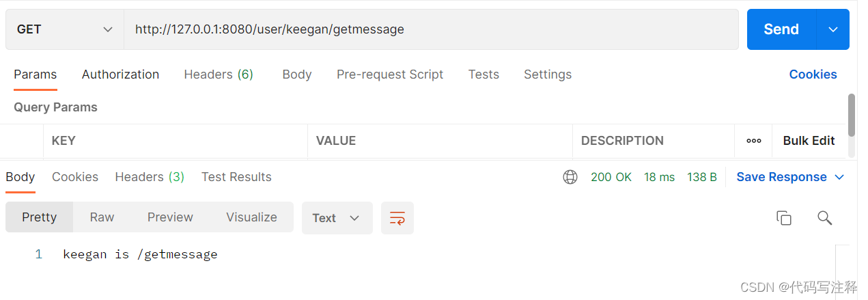Viewport: 868px width, 300px height.
Task: Select the Raw response view
Action: (102, 217)
